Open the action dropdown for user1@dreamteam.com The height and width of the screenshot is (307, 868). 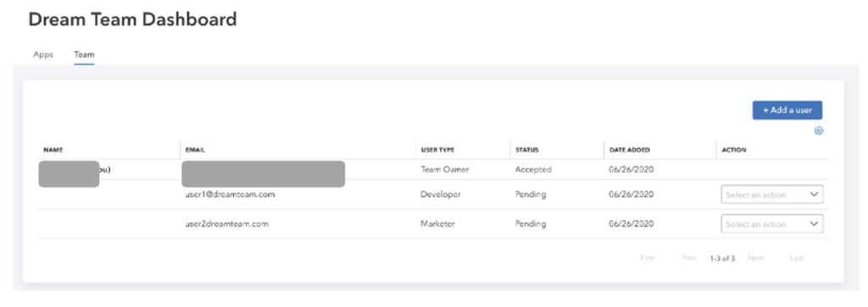(771, 194)
